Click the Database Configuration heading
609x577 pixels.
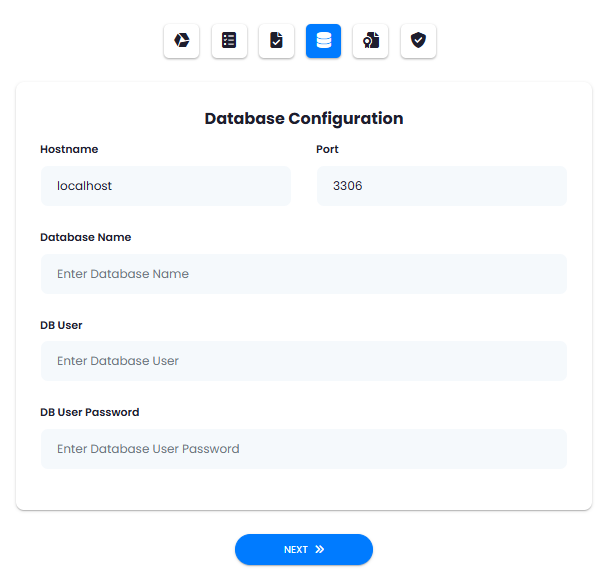point(304,118)
